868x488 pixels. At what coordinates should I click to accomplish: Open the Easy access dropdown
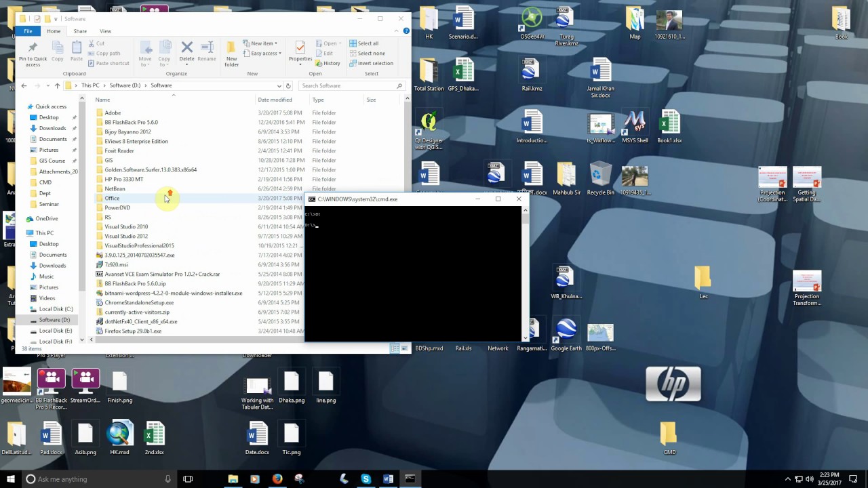pos(263,54)
